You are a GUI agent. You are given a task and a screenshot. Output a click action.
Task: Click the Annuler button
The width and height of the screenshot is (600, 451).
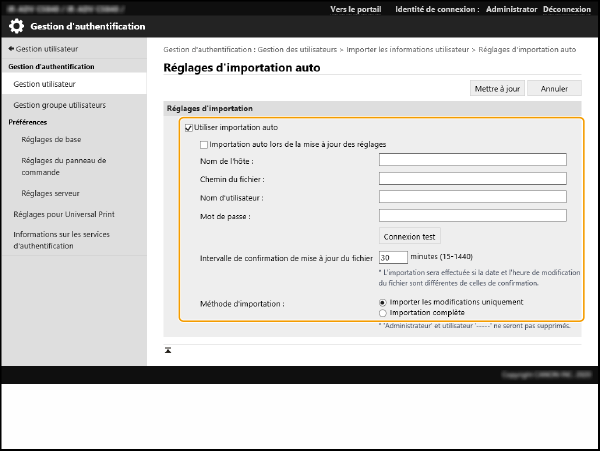pyautogui.click(x=553, y=88)
